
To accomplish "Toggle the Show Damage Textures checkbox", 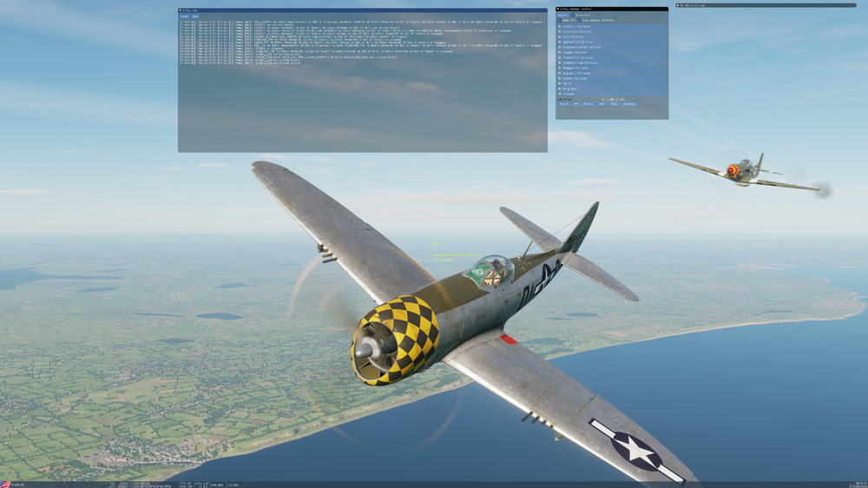I will tap(579, 21).
